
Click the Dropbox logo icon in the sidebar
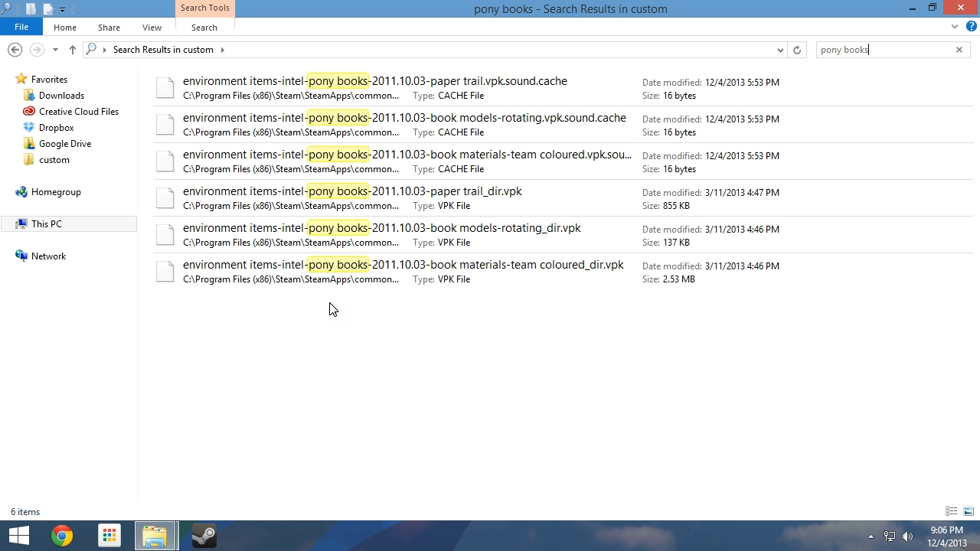(29, 128)
